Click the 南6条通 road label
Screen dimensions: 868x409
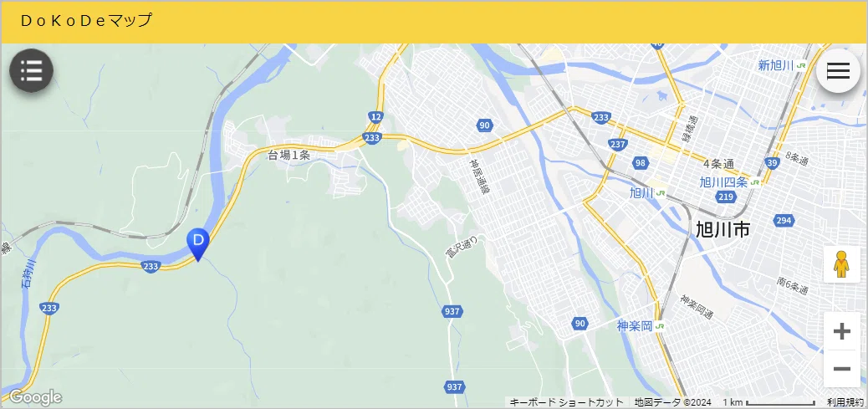pyautogui.click(x=792, y=285)
